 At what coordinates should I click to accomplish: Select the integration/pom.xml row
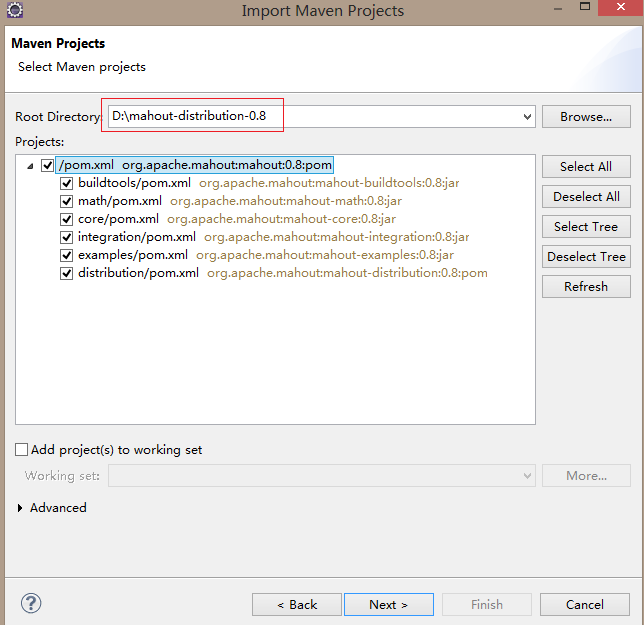(x=274, y=237)
